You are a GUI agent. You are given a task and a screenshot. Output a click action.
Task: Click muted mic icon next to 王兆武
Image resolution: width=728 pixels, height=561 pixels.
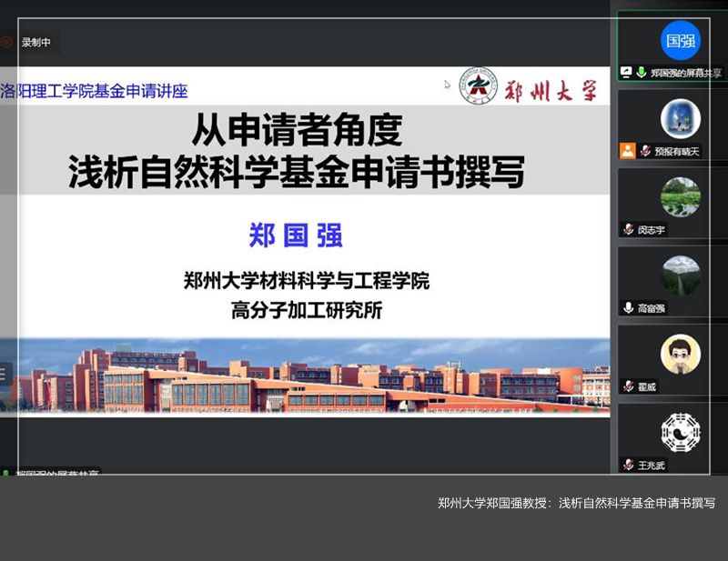[x=628, y=465]
